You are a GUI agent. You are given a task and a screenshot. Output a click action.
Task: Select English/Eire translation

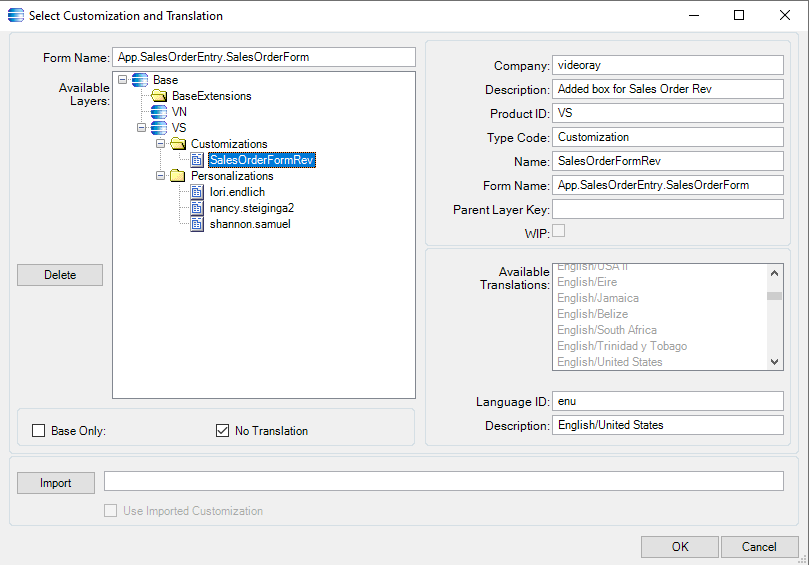coord(587,282)
